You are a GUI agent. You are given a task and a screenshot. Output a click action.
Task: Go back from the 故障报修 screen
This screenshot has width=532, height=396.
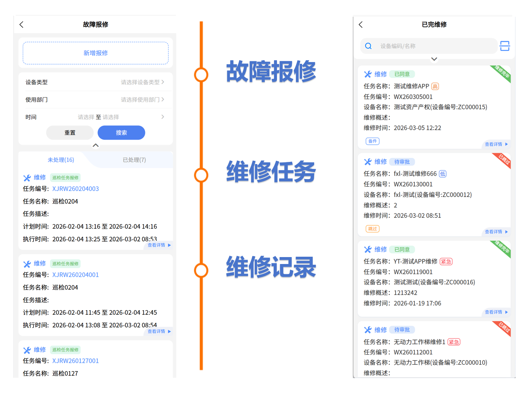click(22, 24)
